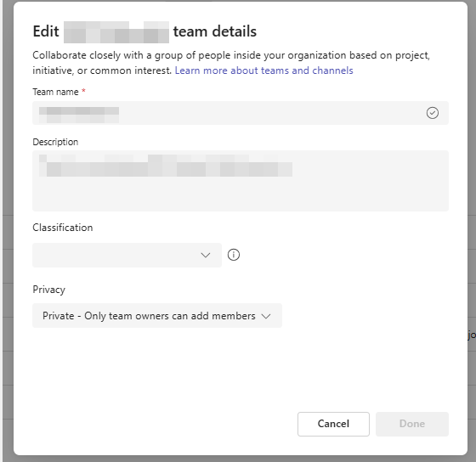Image resolution: width=476 pixels, height=462 pixels.
Task: Click the chevron arrow in Classification box
Action: (x=206, y=255)
